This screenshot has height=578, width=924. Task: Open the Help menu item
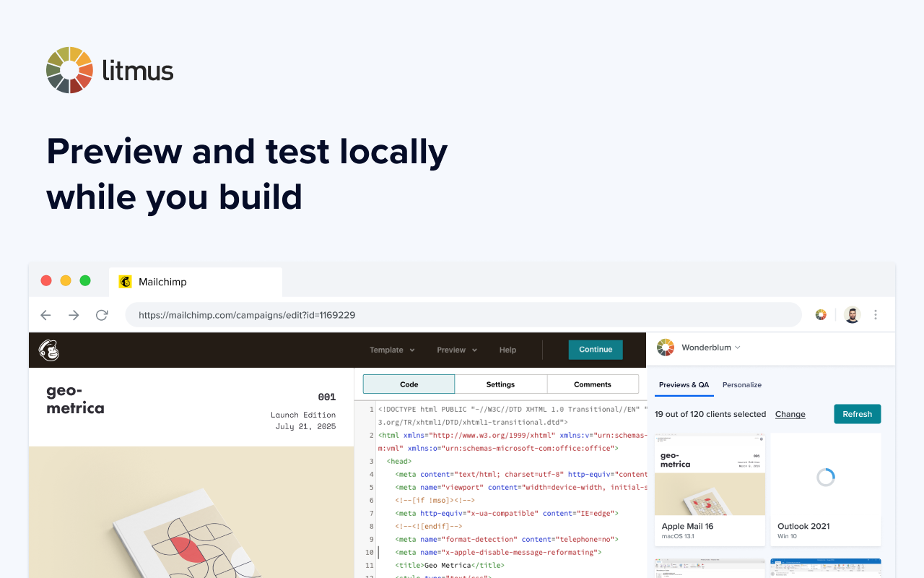click(x=507, y=350)
